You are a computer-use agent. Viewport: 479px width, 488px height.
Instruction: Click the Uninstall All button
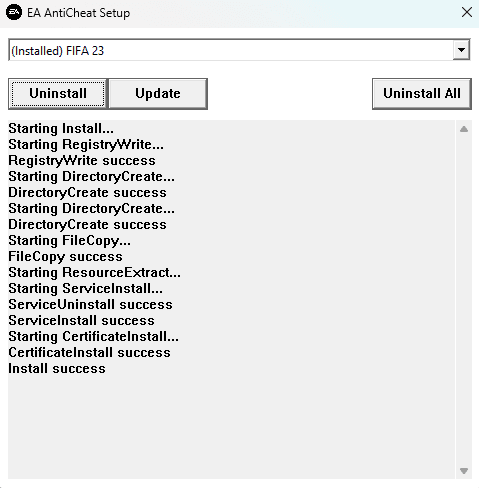pyautogui.click(x=422, y=94)
